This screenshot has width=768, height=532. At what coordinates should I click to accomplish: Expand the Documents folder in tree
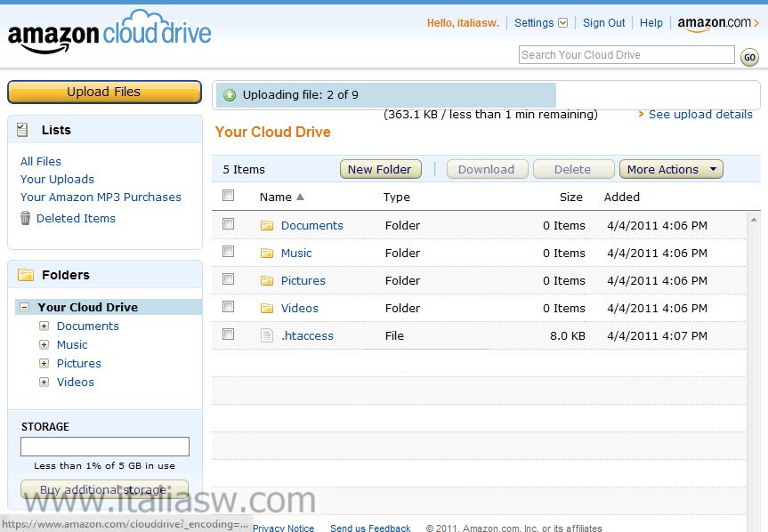pyautogui.click(x=44, y=326)
